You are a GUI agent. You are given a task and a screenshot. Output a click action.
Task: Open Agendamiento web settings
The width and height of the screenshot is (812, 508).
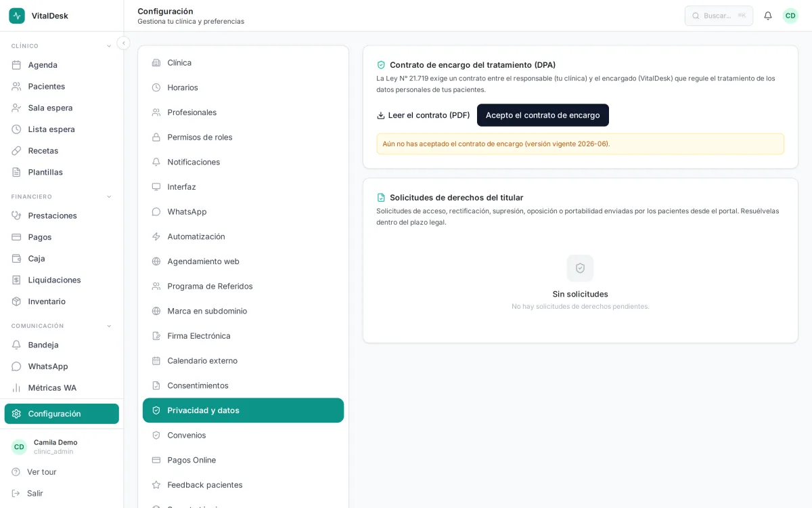pos(243,261)
